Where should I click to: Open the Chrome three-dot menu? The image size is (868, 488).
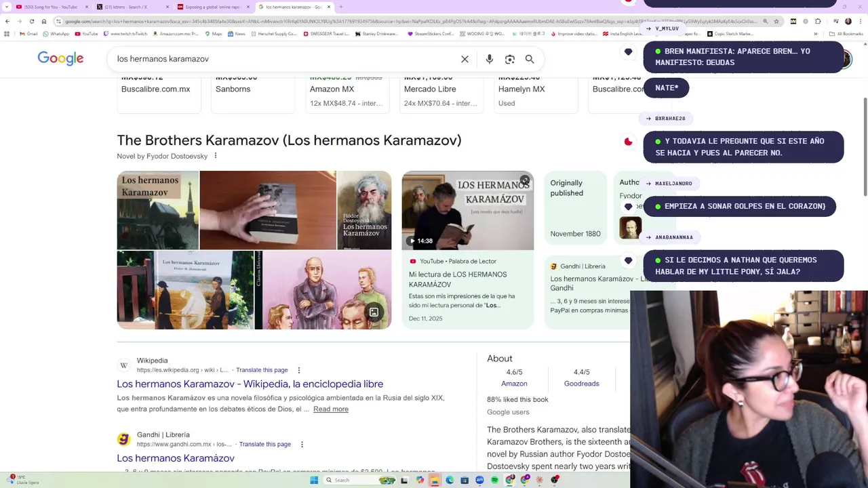tap(860, 21)
